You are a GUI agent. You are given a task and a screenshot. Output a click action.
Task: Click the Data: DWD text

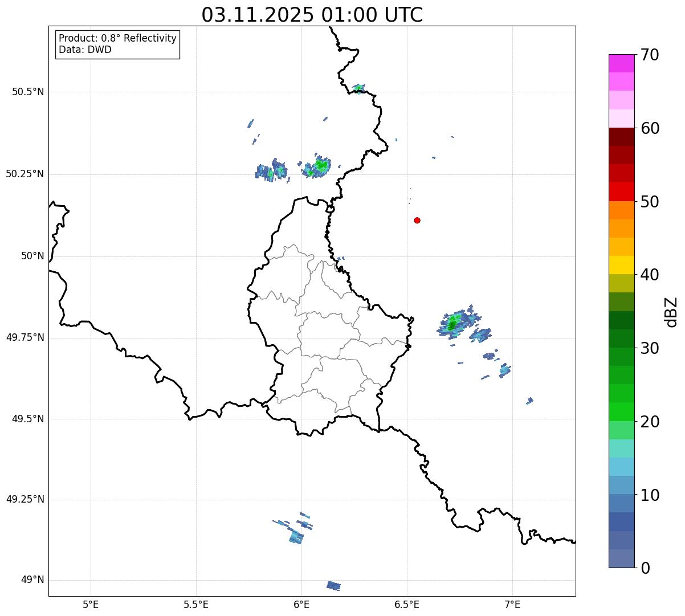pyautogui.click(x=85, y=50)
